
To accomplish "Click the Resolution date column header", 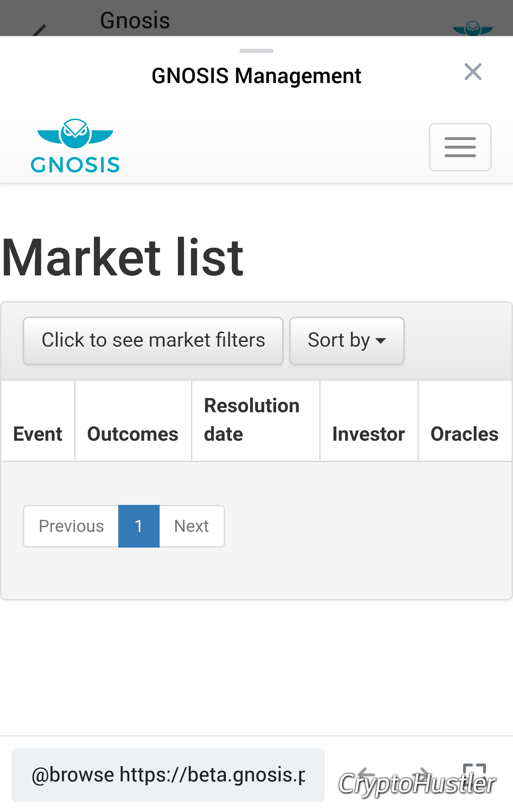I will point(252,420).
